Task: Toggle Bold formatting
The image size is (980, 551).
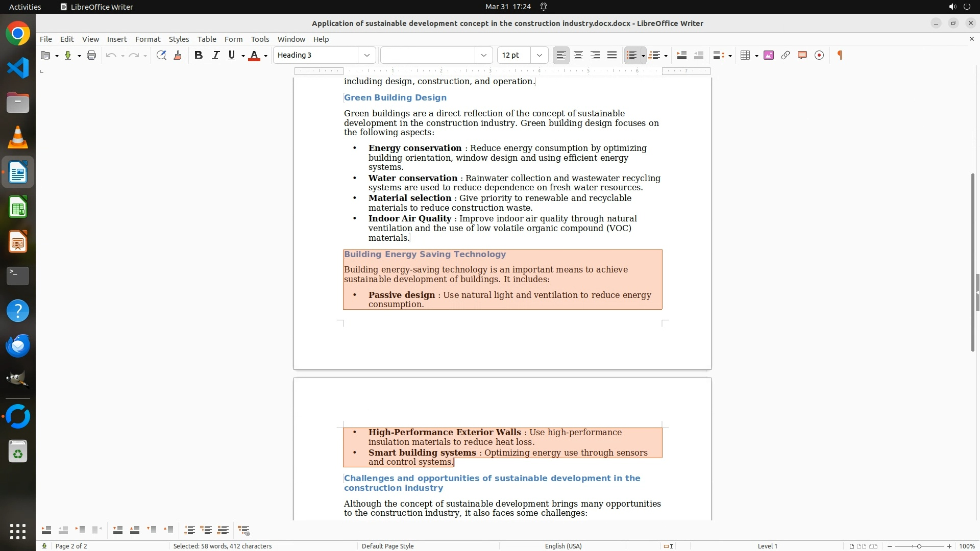Action: pyautogui.click(x=199, y=55)
